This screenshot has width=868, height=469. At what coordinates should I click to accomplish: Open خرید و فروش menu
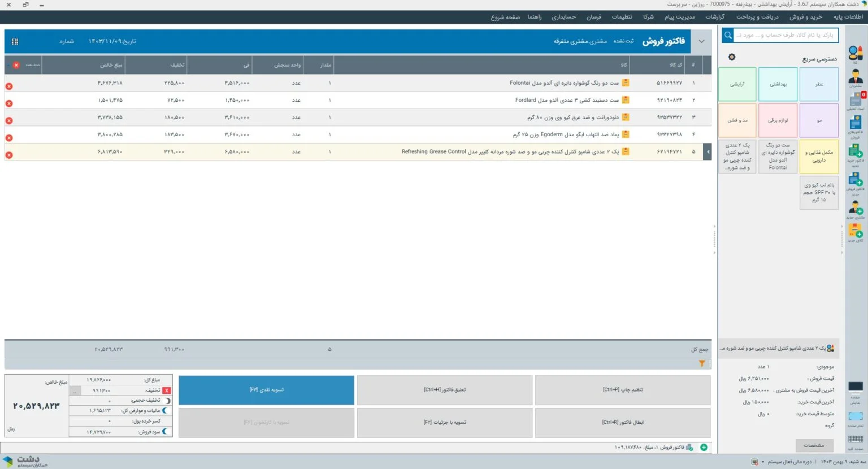tap(806, 17)
